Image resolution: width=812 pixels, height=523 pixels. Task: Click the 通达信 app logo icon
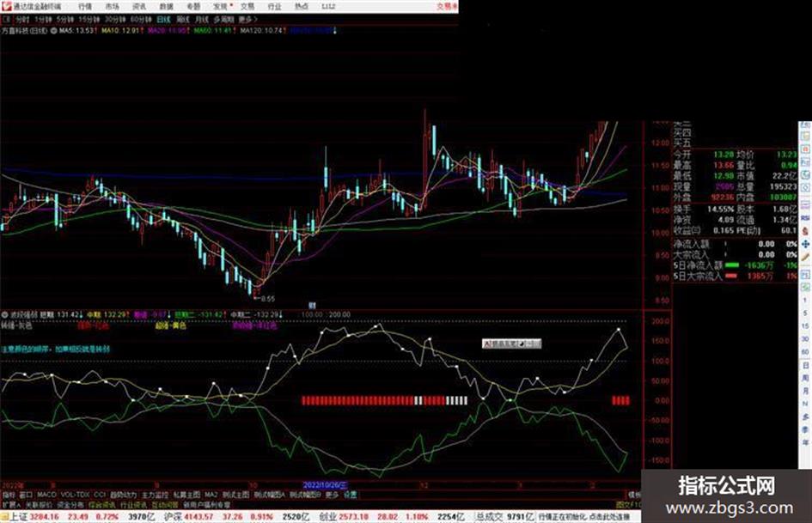pyautogui.click(x=6, y=6)
